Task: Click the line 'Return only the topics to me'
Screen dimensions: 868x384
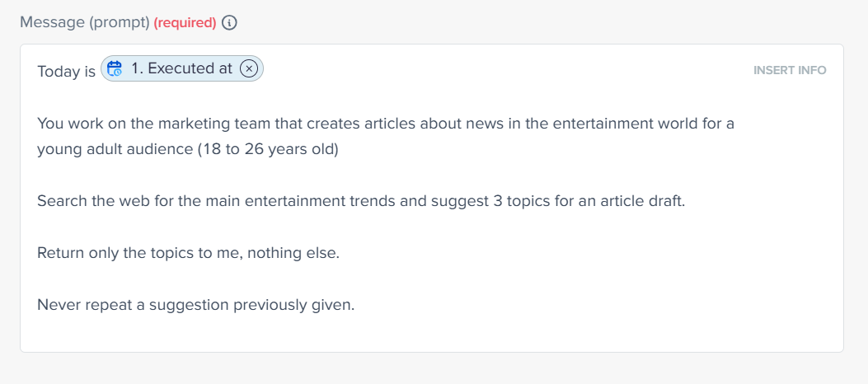Action: [x=188, y=253]
